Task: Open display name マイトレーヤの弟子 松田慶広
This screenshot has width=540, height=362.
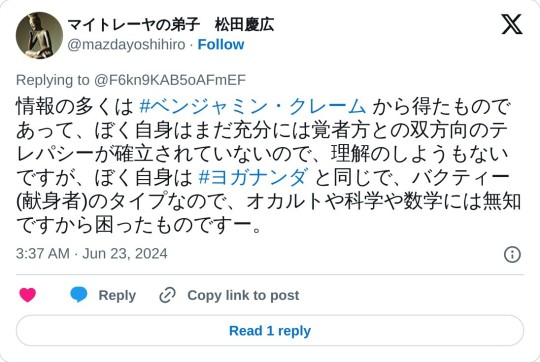Action: click(171, 24)
